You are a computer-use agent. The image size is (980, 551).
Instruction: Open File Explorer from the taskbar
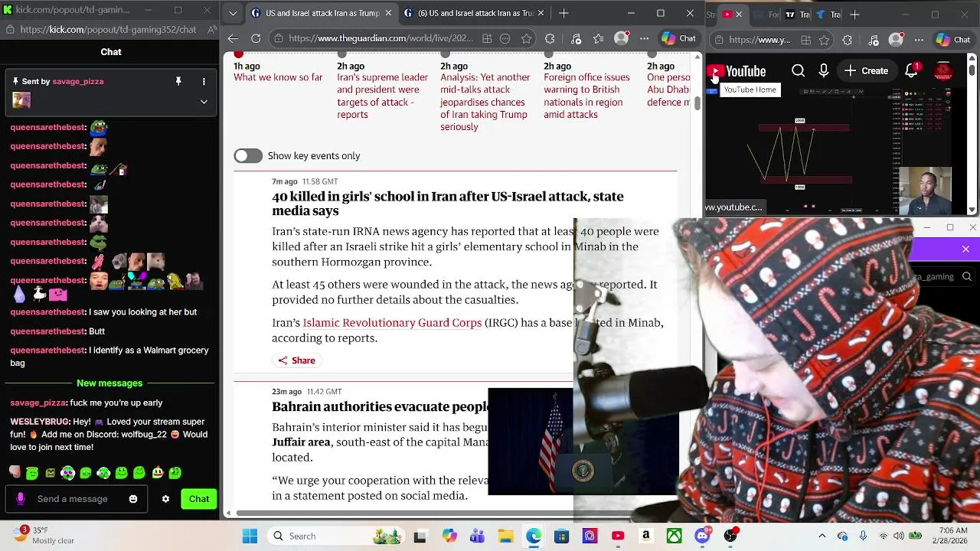coord(505,536)
